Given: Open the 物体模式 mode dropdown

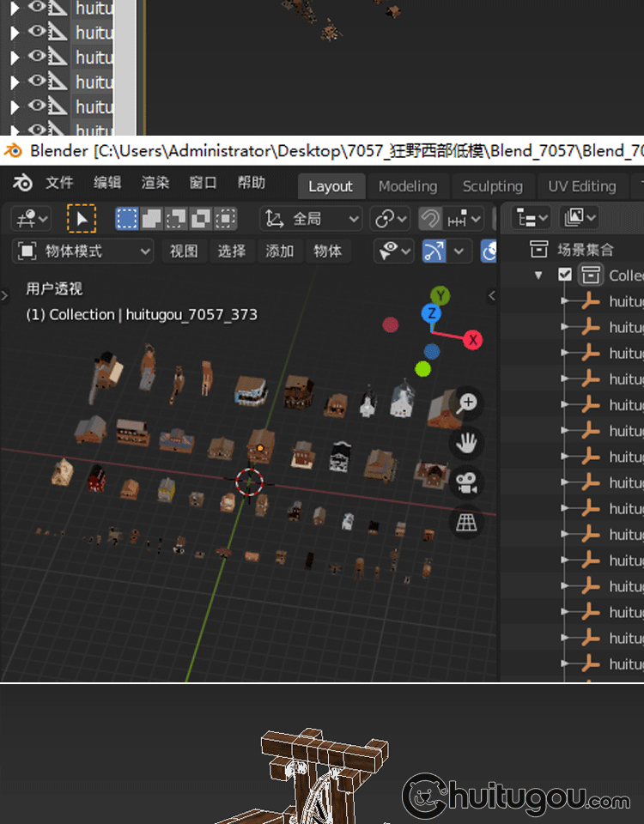Looking at the screenshot, I should point(83,251).
